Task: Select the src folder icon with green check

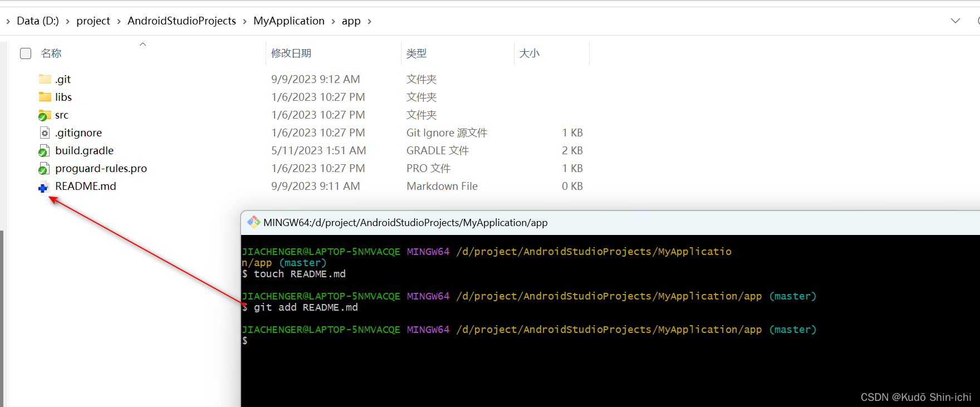Action: coord(45,115)
